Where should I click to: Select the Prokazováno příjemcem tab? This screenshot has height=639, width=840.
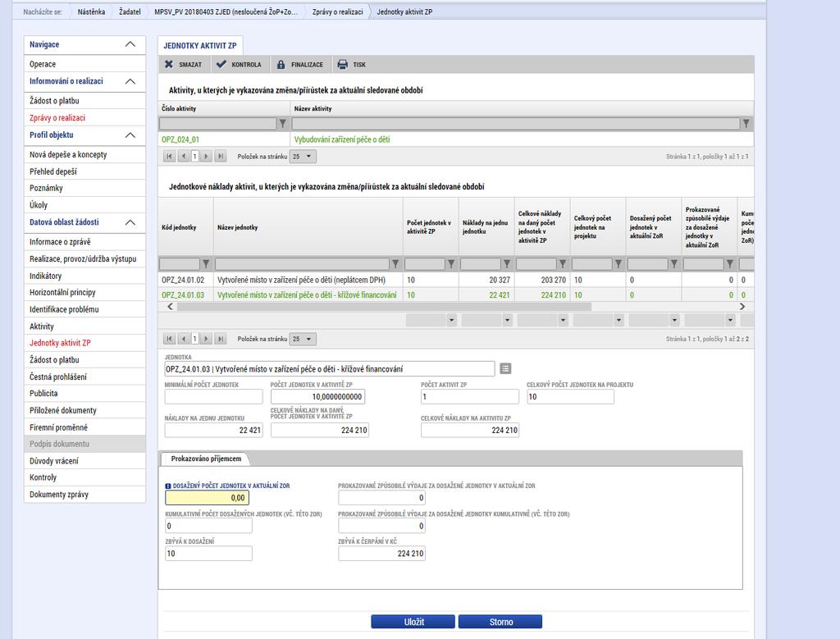(206, 459)
